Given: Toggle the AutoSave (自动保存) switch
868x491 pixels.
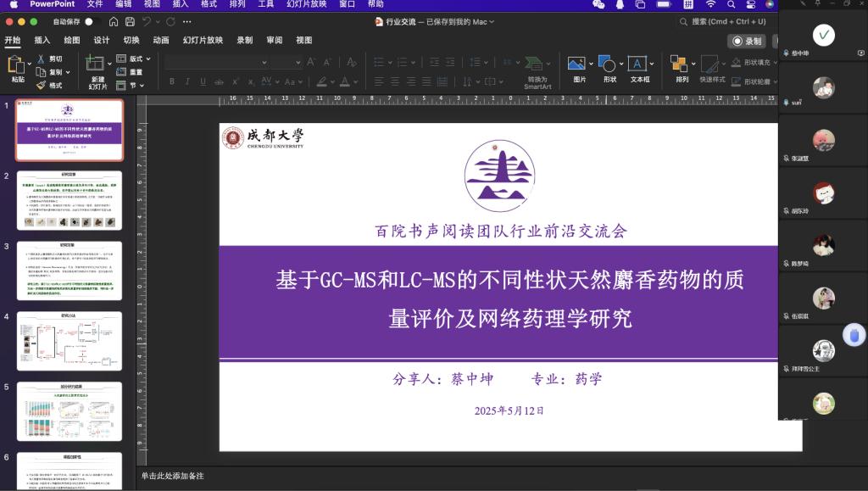Looking at the screenshot, I should [x=92, y=21].
